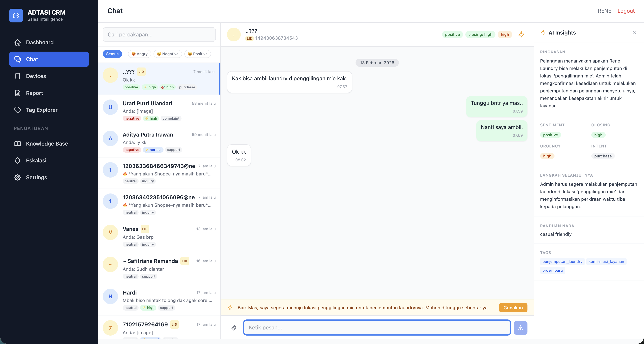Viewport: 644px width, 344px height.
Task: Open the Dashboard menu item
Action: tap(40, 42)
